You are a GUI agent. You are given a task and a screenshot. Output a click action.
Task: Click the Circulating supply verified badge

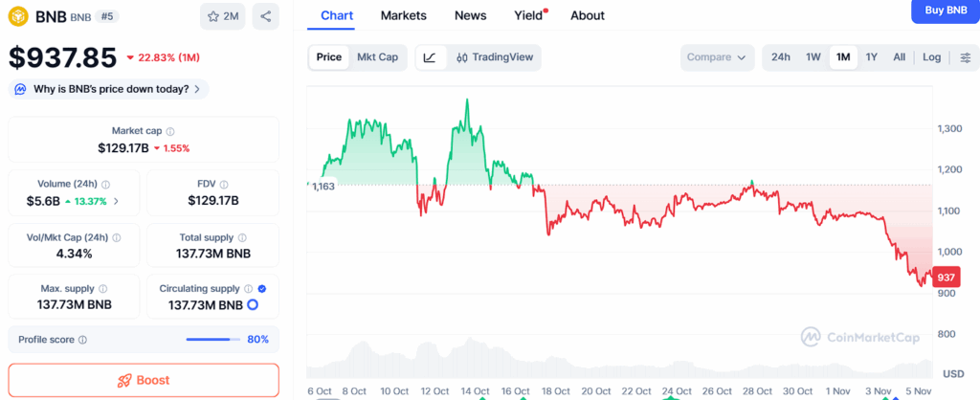click(x=262, y=288)
